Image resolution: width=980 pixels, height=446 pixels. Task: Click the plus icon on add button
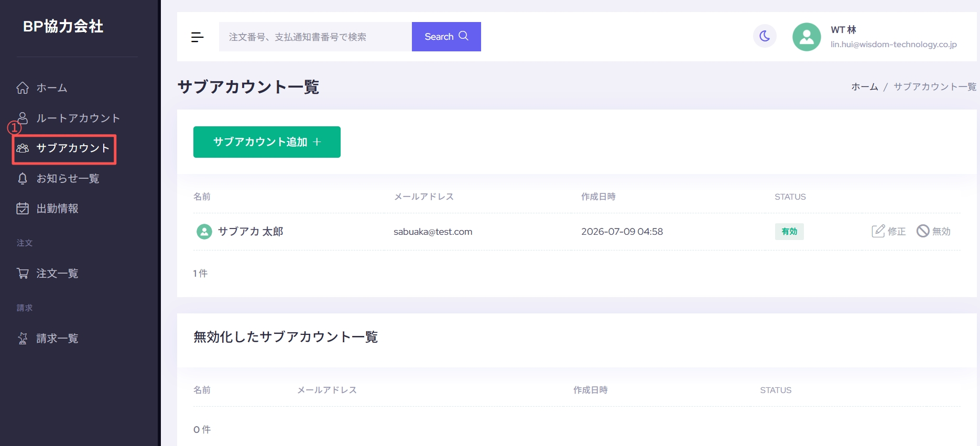(x=317, y=142)
